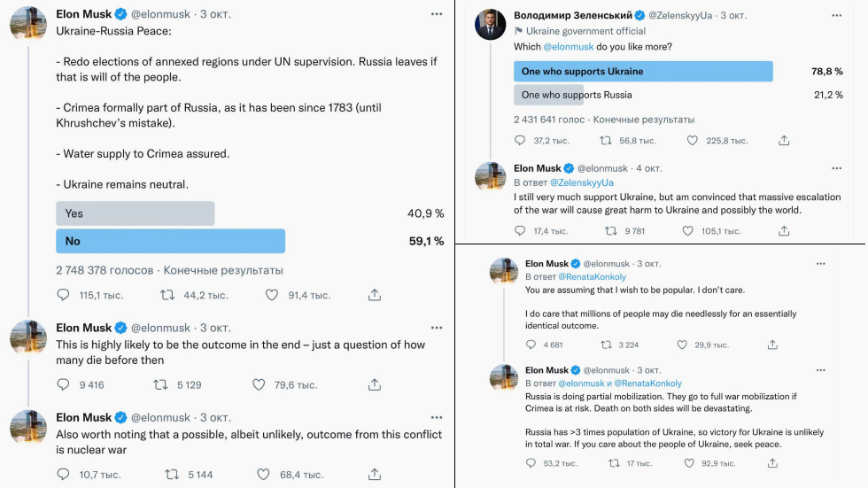Screen dimensions: 868x488
Task: Like the Ukraine-Russia Peace poll tweet
Action: [271, 295]
